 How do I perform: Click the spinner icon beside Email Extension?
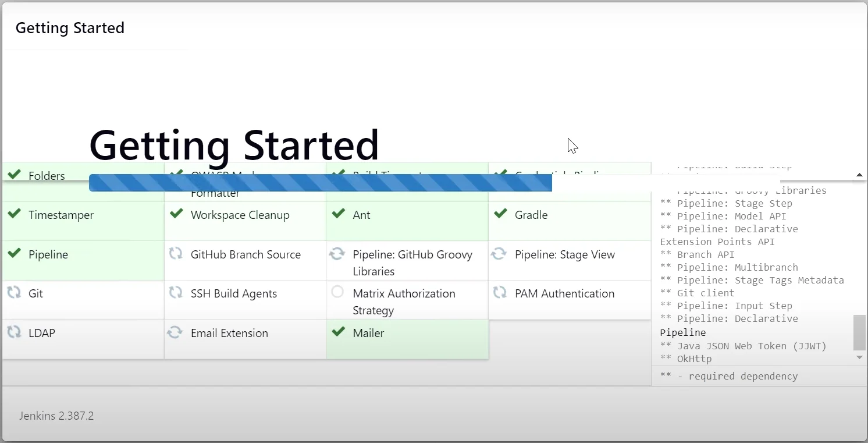[175, 332]
